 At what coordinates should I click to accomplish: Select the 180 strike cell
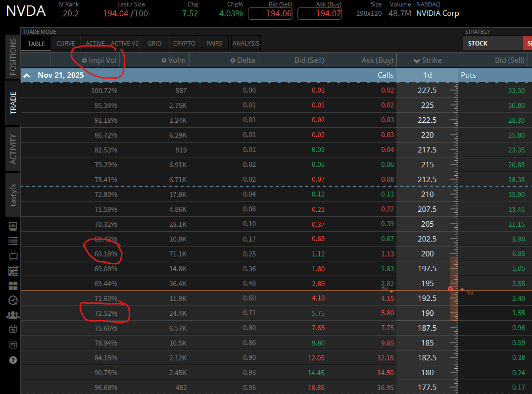(x=427, y=373)
